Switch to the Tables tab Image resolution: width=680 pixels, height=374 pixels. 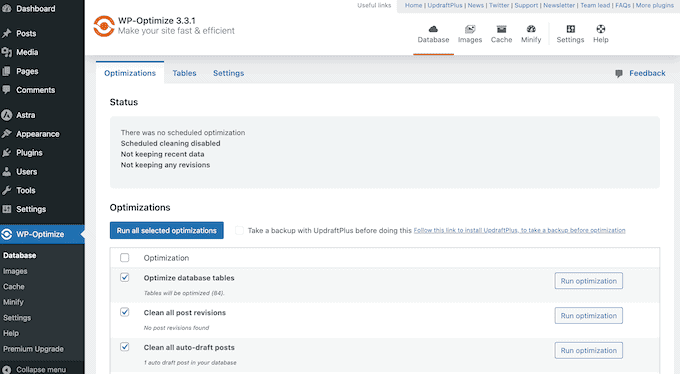[x=184, y=73]
